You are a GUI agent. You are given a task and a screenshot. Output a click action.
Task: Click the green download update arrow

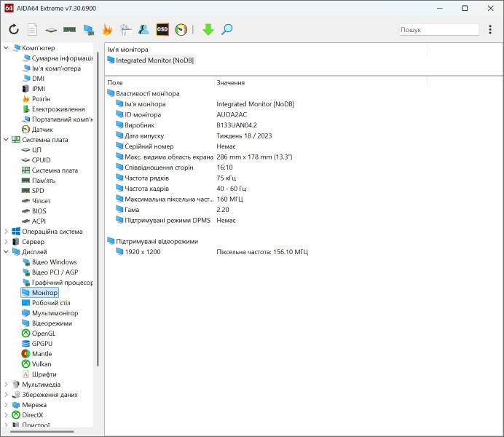point(208,30)
